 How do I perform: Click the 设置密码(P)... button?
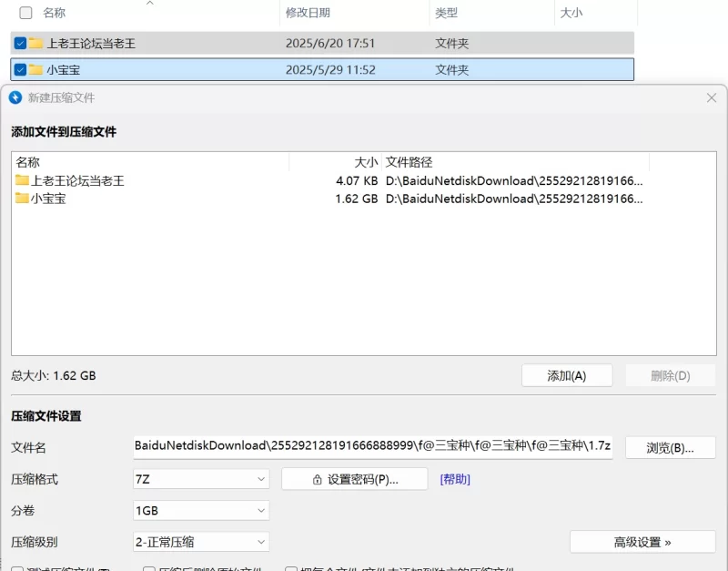(355, 479)
